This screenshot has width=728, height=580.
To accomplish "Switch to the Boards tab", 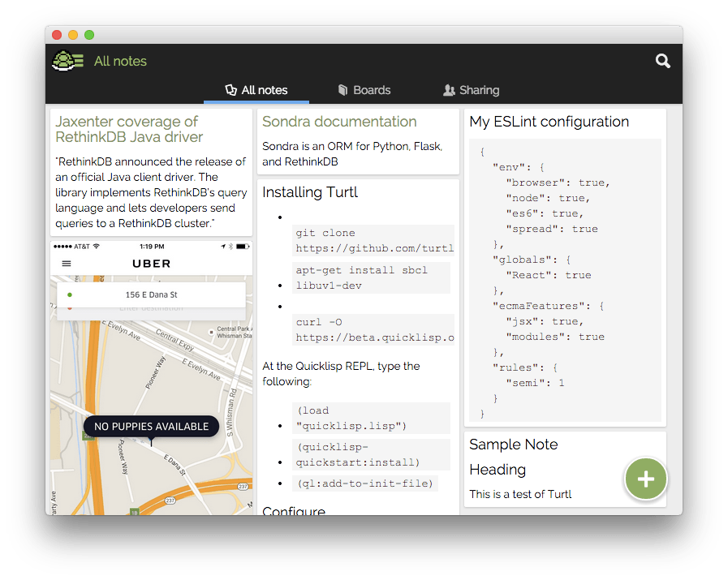I will [x=364, y=90].
